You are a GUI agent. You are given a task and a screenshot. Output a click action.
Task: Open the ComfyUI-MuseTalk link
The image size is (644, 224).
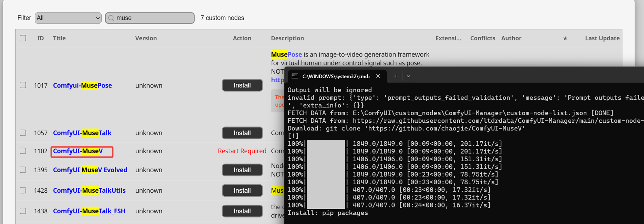click(x=82, y=133)
